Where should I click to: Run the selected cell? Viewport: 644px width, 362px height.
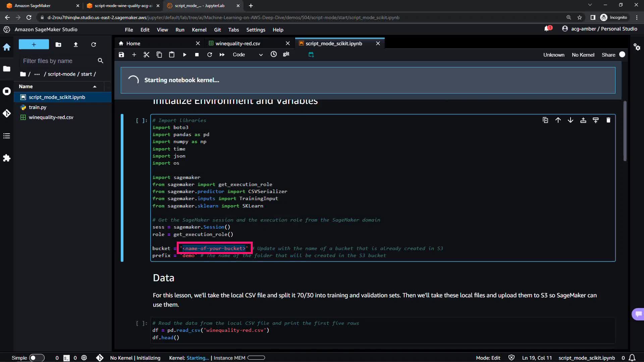[184, 55]
